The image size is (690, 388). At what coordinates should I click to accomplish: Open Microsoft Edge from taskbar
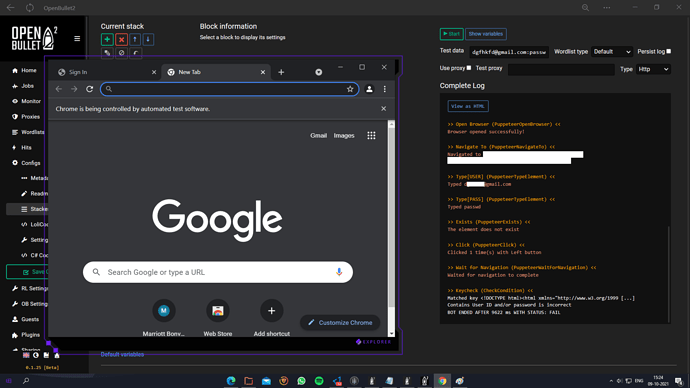pos(231,381)
